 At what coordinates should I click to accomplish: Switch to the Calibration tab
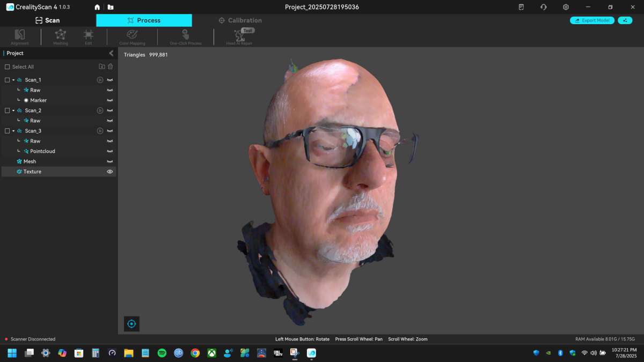240,20
